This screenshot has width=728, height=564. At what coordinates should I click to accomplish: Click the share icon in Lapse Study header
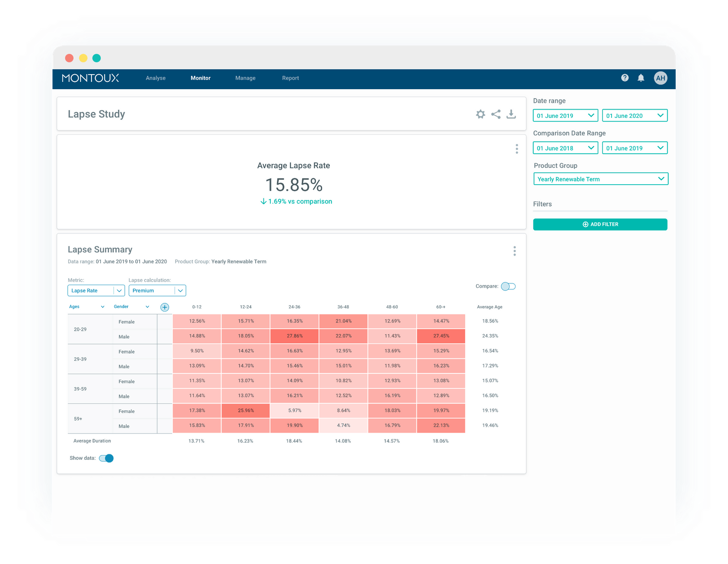point(496,114)
